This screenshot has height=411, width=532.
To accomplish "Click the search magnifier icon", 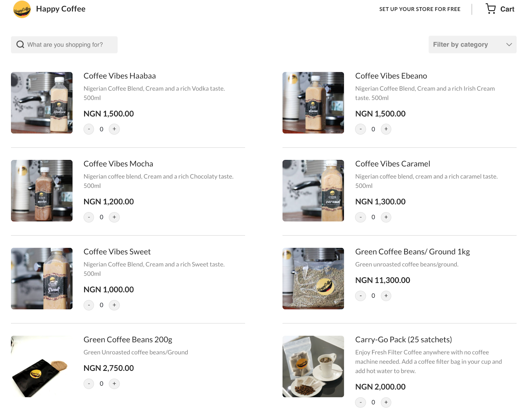I will [x=20, y=45].
